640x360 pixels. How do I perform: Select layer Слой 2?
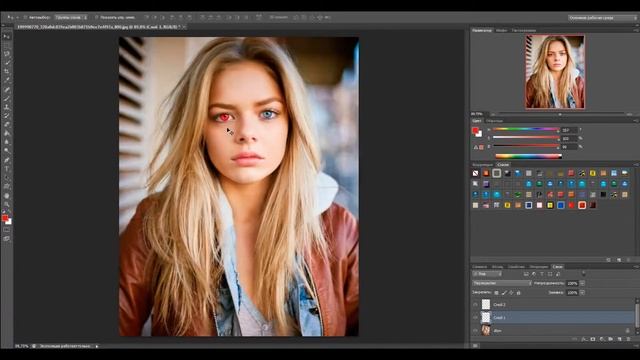coord(553,304)
